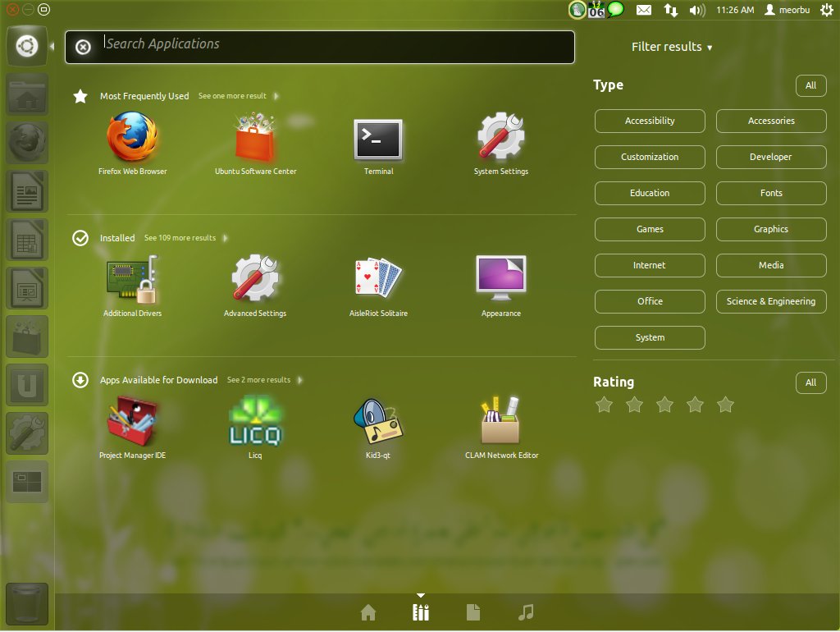Launch the Terminal application
This screenshot has height=632, width=840.
click(x=378, y=140)
